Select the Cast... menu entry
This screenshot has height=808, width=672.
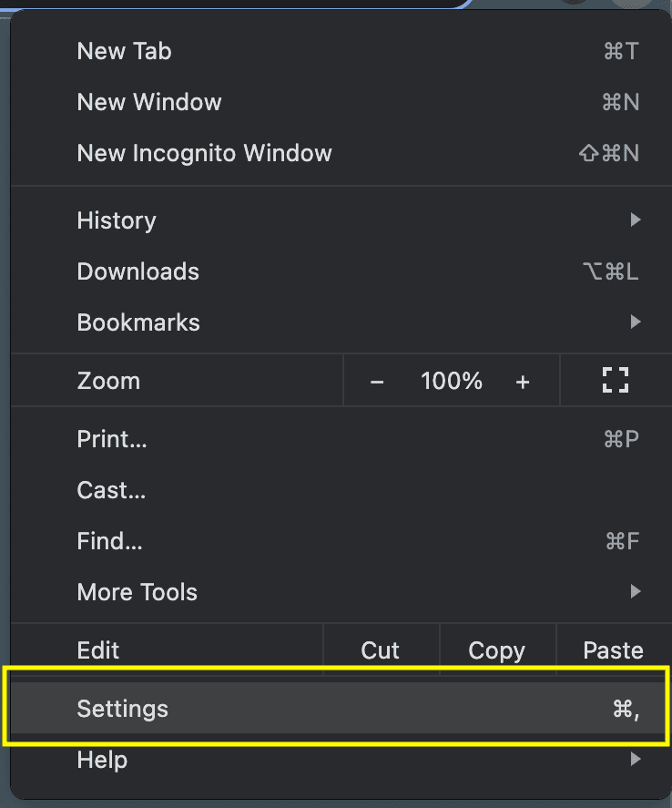pyautogui.click(x=341, y=490)
